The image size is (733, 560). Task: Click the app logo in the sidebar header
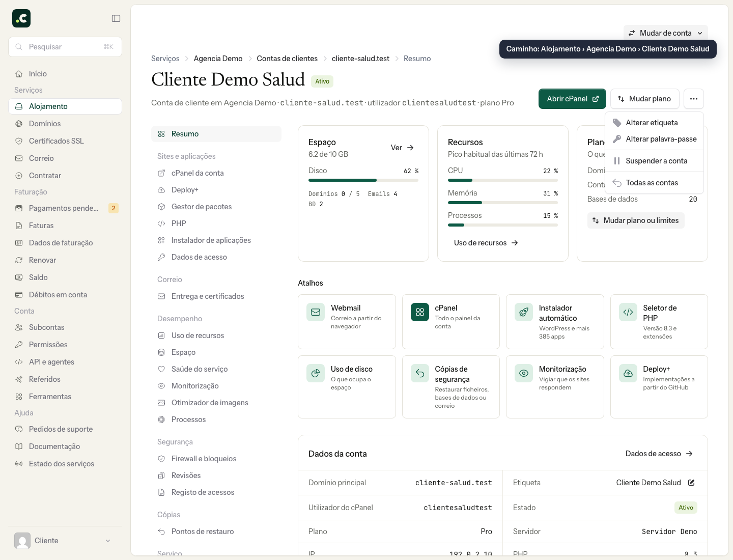click(x=21, y=18)
